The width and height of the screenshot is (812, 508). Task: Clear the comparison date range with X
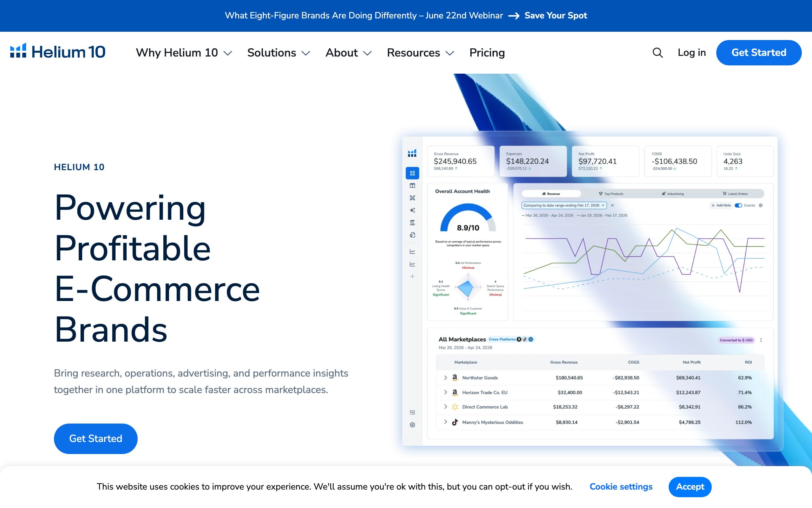(x=612, y=205)
